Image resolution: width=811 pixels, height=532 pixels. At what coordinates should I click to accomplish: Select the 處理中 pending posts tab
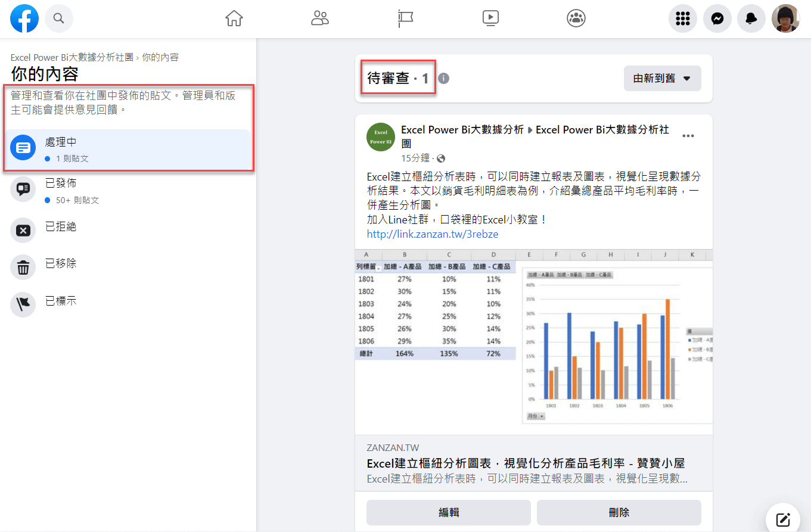(x=128, y=150)
